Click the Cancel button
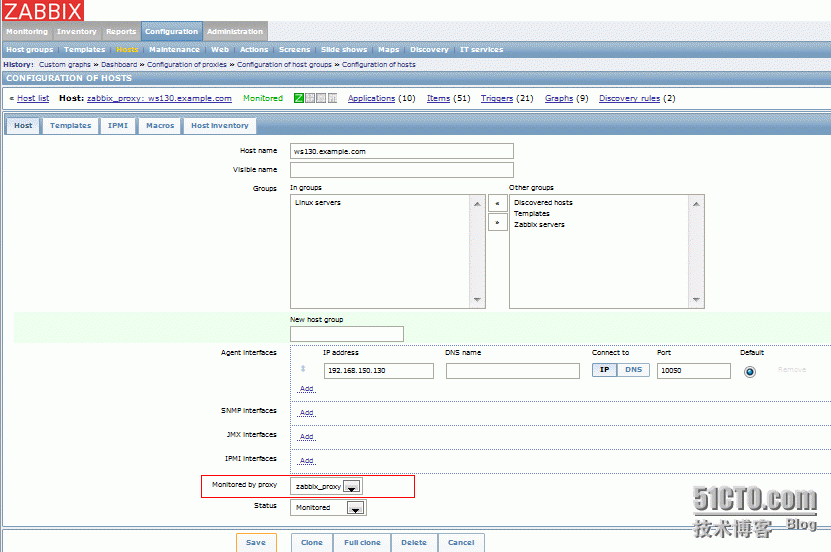Viewport: 831px width, 552px height. [x=461, y=542]
